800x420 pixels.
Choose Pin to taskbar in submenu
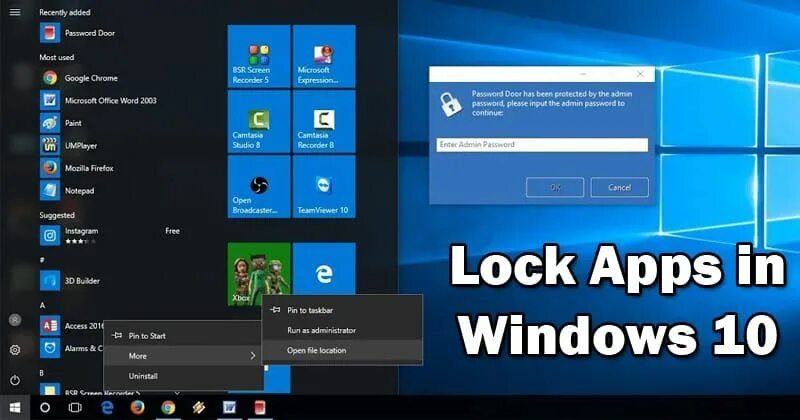tap(342, 310)
